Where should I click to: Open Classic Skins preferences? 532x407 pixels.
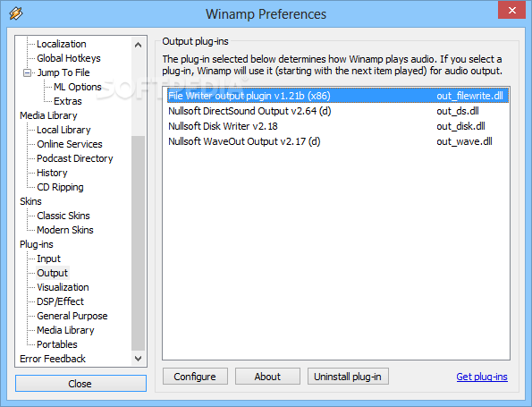(63, 216)
